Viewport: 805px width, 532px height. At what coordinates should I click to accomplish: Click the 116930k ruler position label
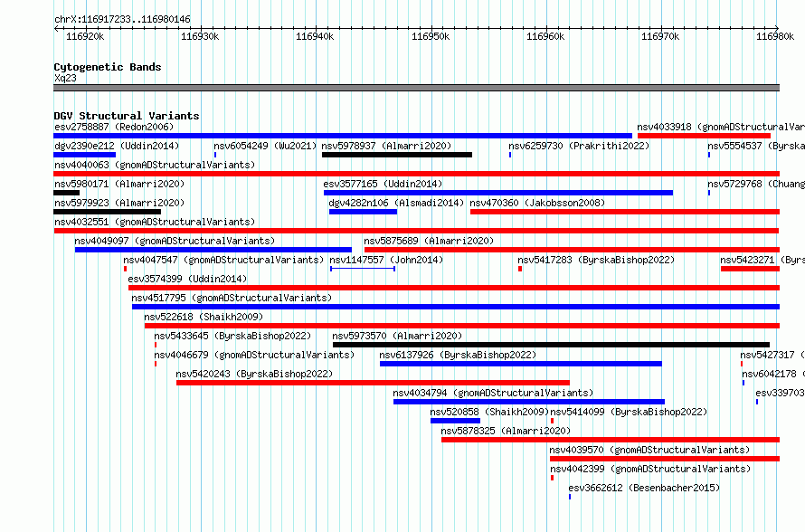click(x=200, y=36)
